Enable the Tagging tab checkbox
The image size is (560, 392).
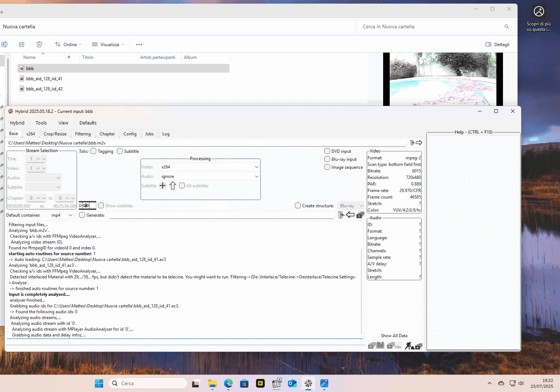pos(94,151)
